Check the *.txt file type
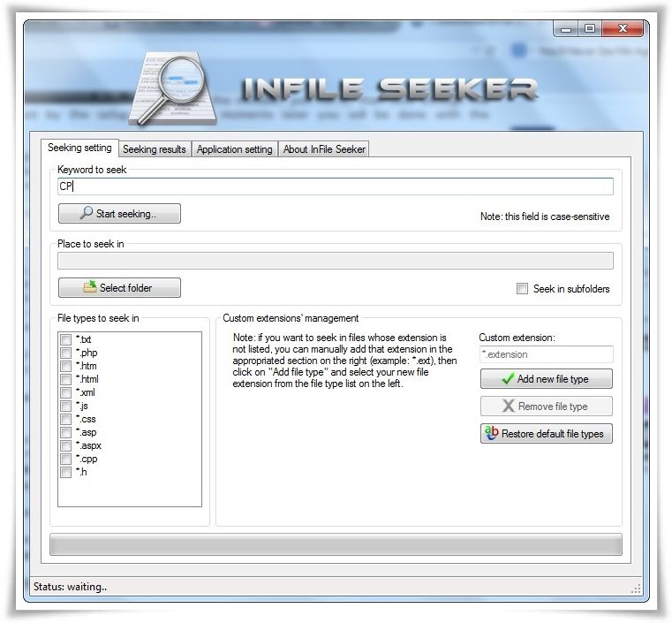The image size is (672, 623). pos(65,339)
